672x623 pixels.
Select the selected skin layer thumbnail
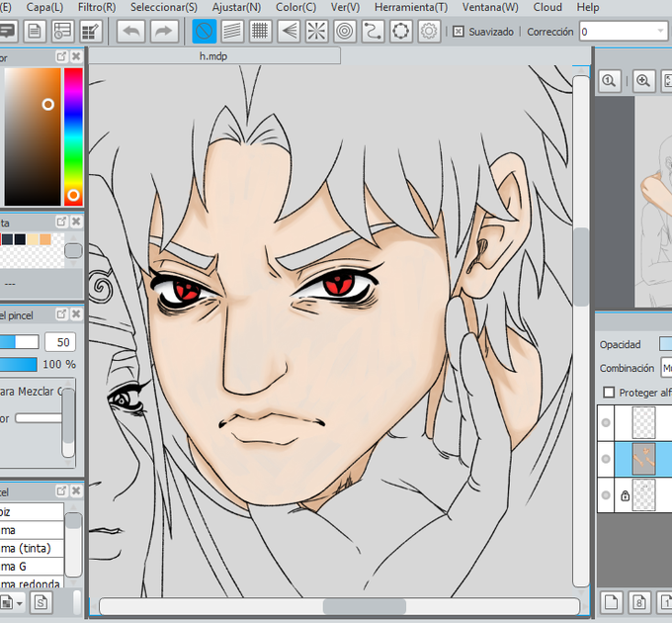pos(643,459)
